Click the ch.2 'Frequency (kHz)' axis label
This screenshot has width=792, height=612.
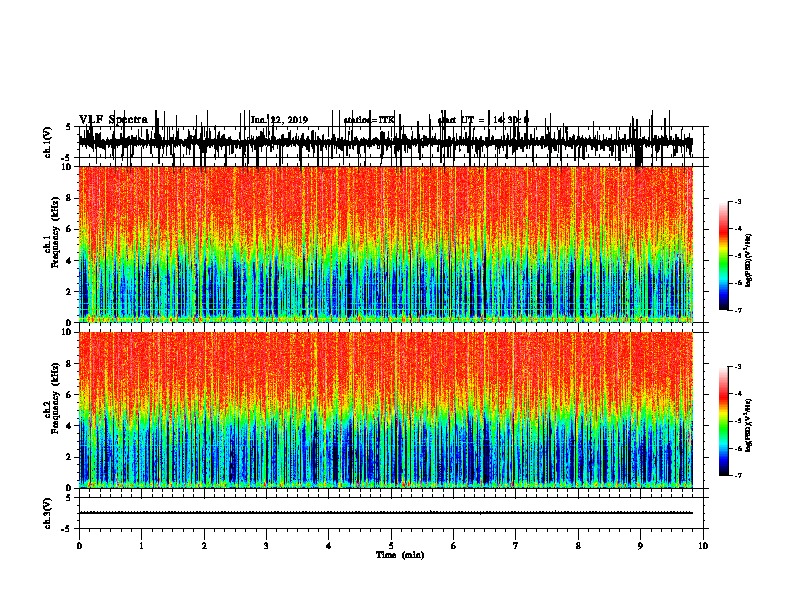click(55, 398)
